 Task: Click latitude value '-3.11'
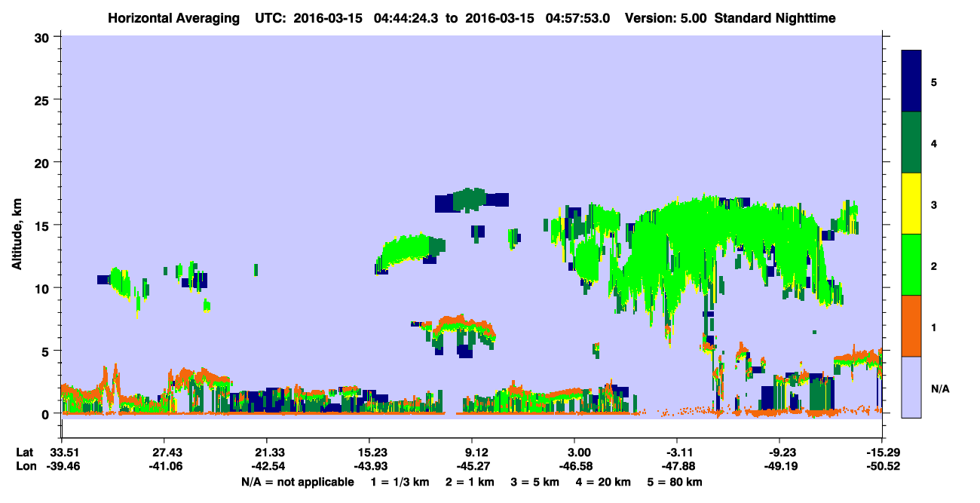tap(677, 452)
